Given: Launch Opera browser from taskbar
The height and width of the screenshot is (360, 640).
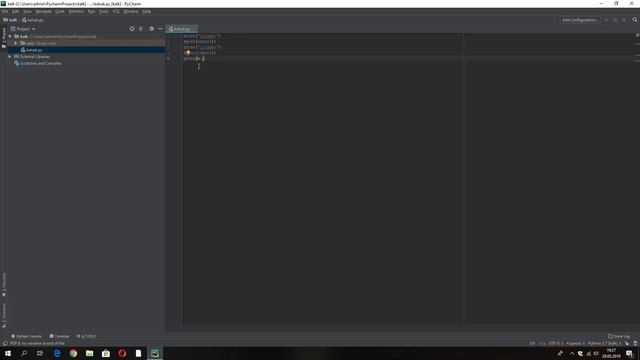Looking at the screenshot, I should 122,353.
